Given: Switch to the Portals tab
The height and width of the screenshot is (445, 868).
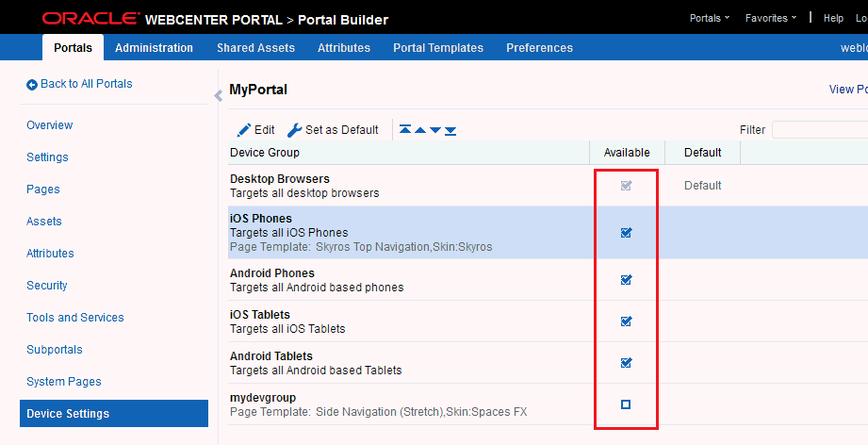Looking at the screenshot, I should [74, 47].
